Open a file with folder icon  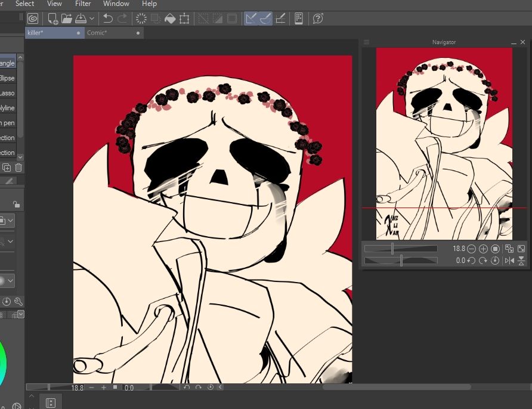67,18
